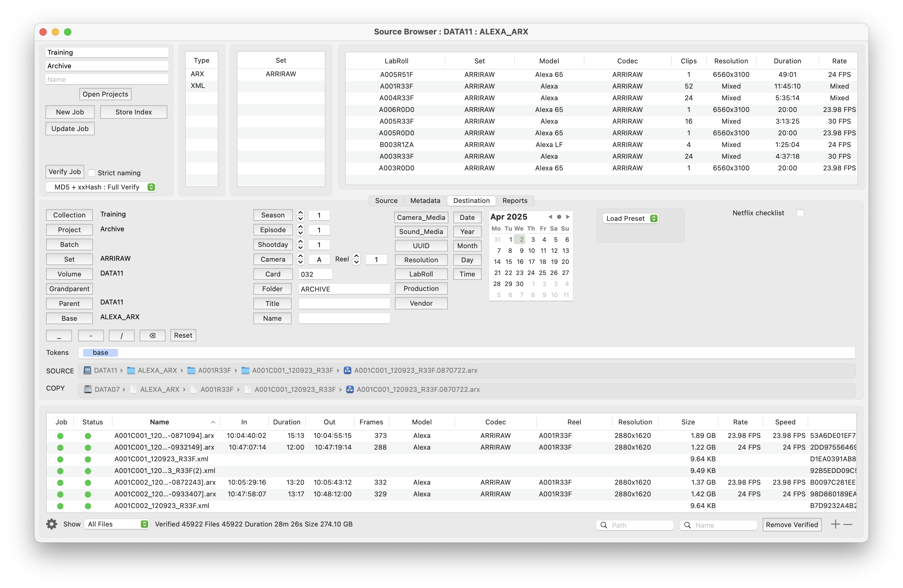Insert slash separator token
903x588 pixels.
[x=121, y=335]
